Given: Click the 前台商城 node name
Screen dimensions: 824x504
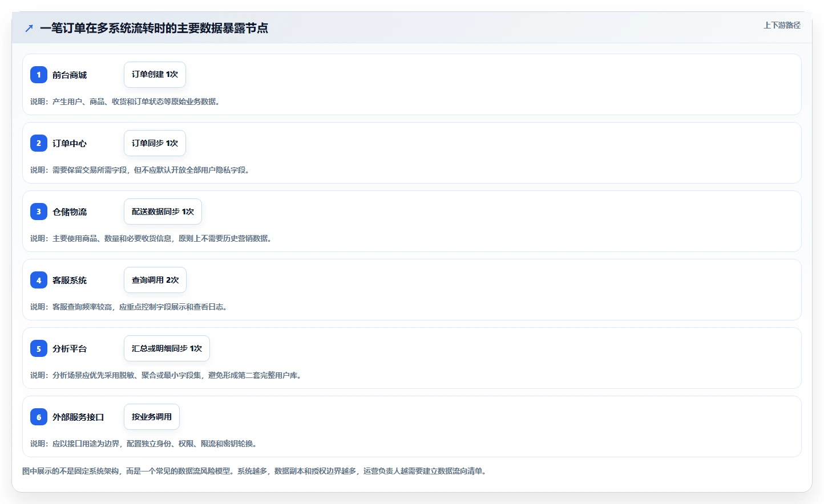Looking at the screenshot, I should click(70, 75).
